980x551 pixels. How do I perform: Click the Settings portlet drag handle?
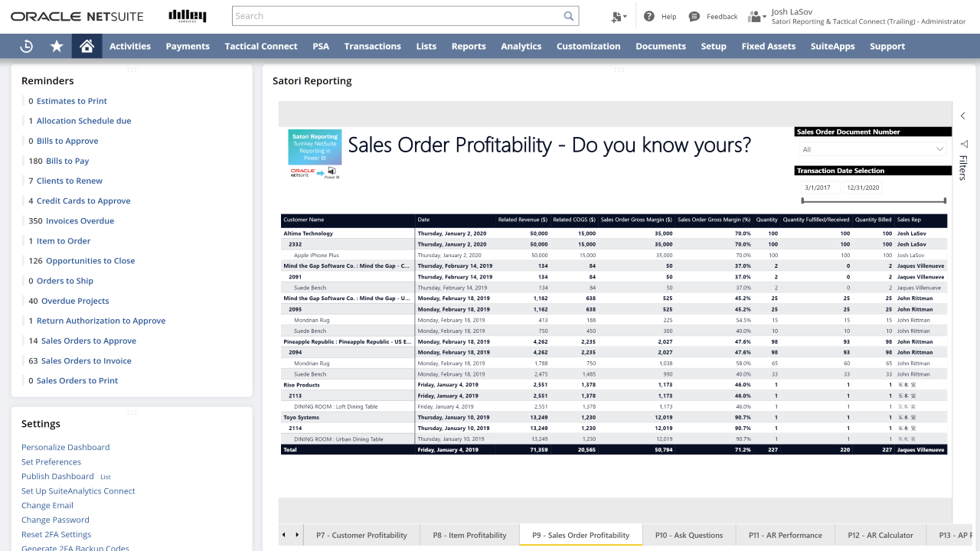tap(132, 412)
